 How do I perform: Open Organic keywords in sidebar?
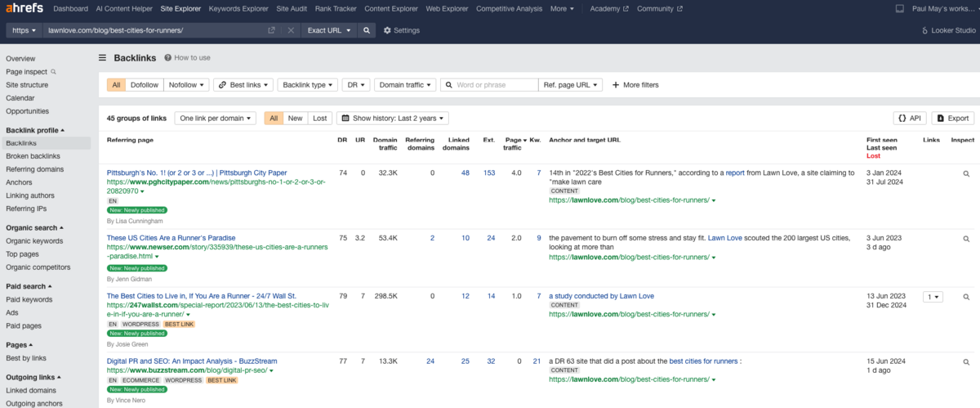coord(34,241)
